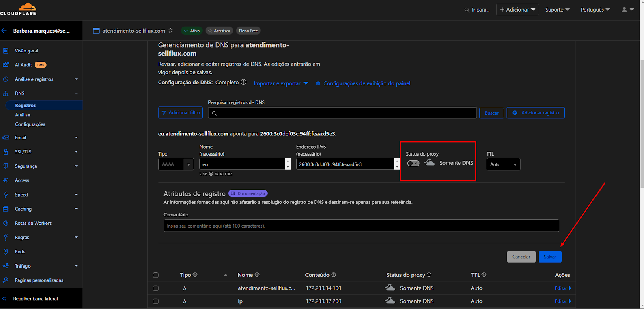
Task: Click the back arrow beside Barbara.marques account
Action: click(x=4, y=31)
